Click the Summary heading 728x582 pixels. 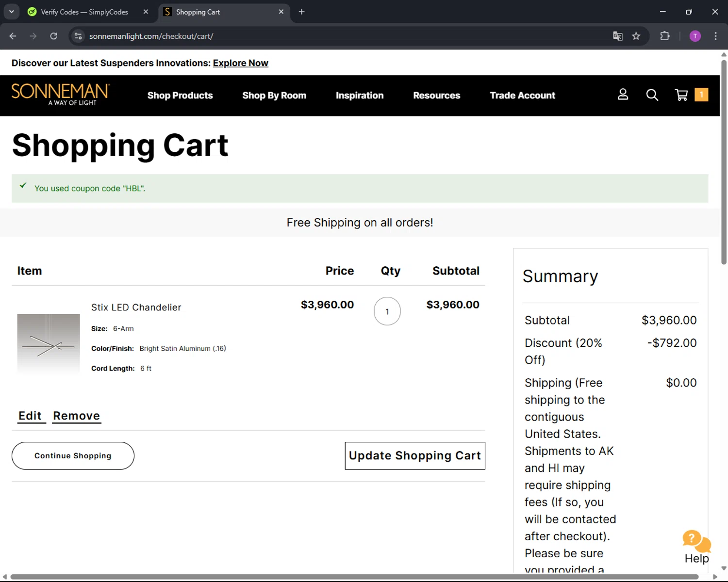pyautogui.click(x=560, y=276)
